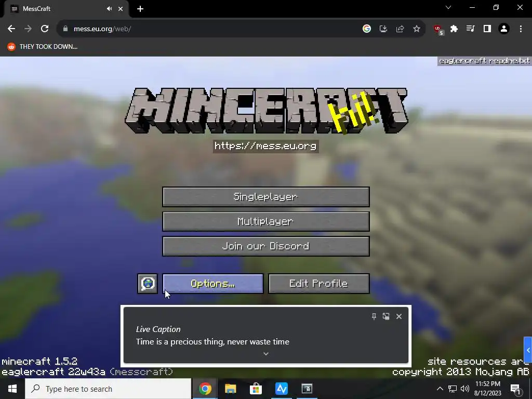Click the language globe icon button
Viewport: 532px width, 399px height.
click(x=148, y=284)
